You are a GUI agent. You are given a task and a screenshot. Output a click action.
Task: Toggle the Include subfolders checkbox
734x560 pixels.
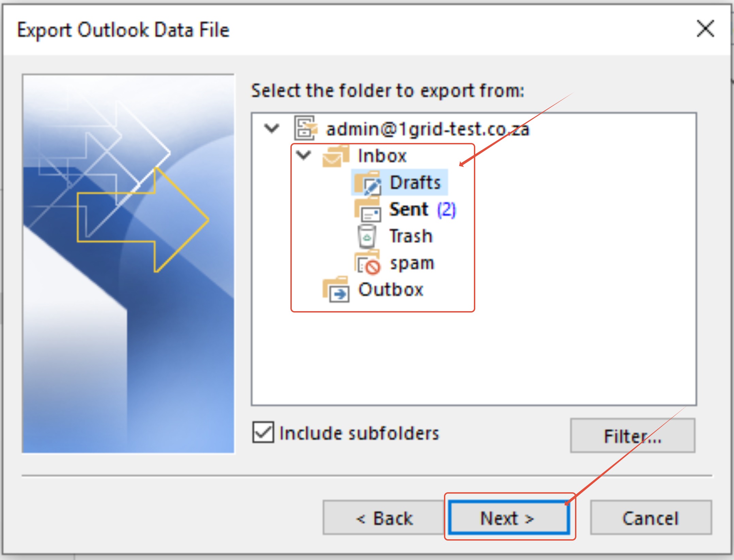[263, 432]
